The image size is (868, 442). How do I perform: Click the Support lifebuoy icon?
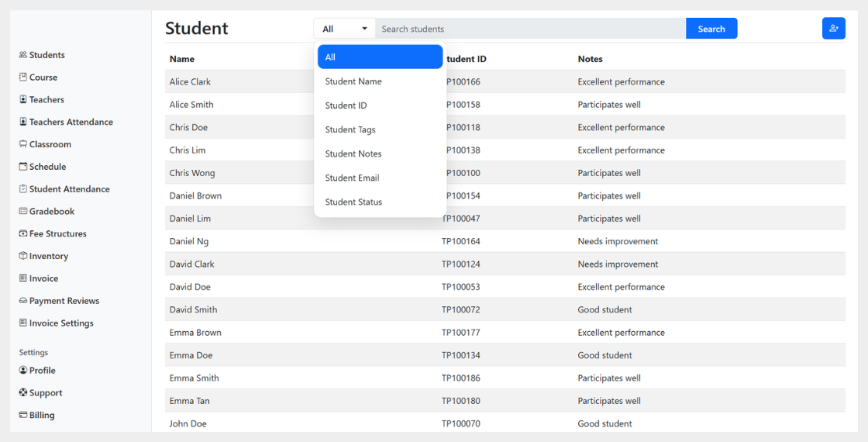(23, 393)
